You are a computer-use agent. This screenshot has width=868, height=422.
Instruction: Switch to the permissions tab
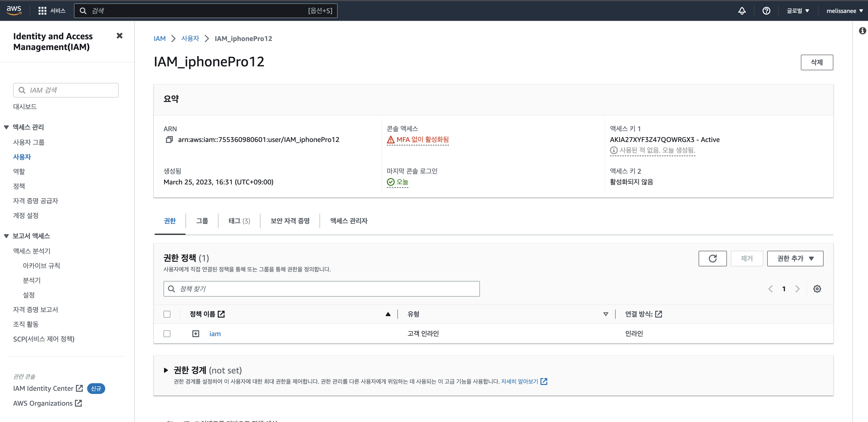pyautogui.click(x=169, y=221)
